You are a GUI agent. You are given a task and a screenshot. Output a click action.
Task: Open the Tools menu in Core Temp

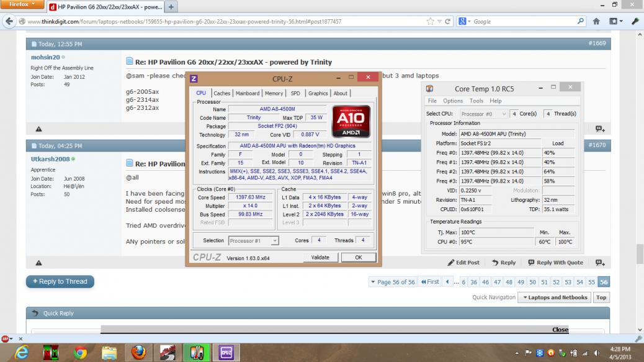coord(476,101)
